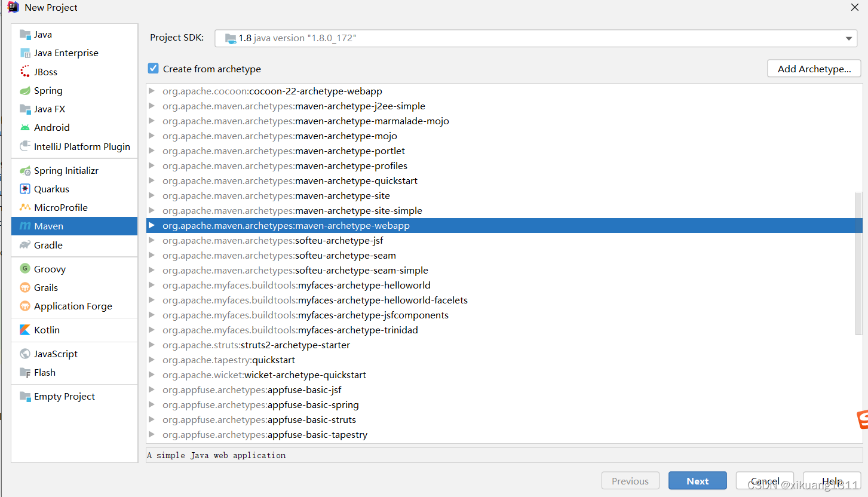This screenshot has height=497, width=868.
Task: Expand the myfaces-archetype-helloworld node arrow
Action: tap(152, 286)
